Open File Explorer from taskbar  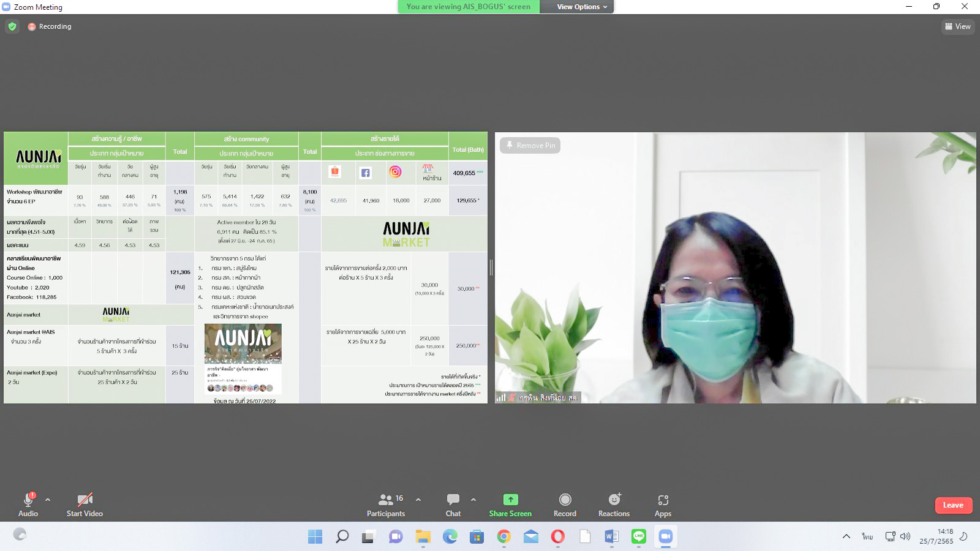coord(423,537)
